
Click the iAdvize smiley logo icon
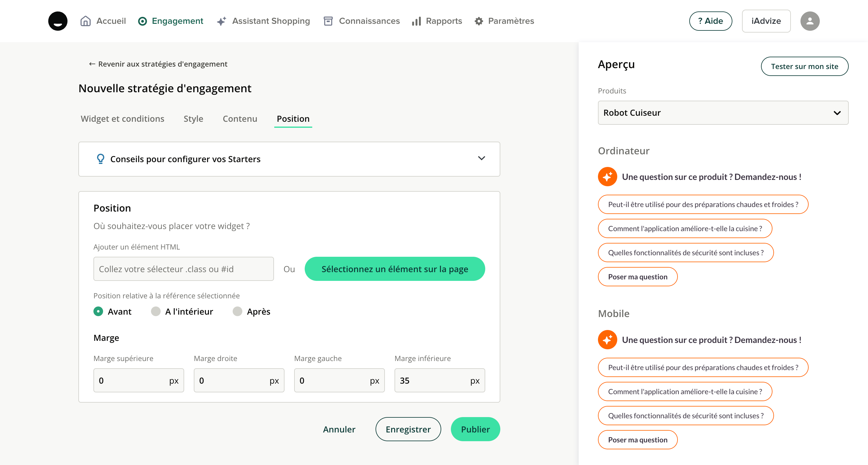point(58,21)
